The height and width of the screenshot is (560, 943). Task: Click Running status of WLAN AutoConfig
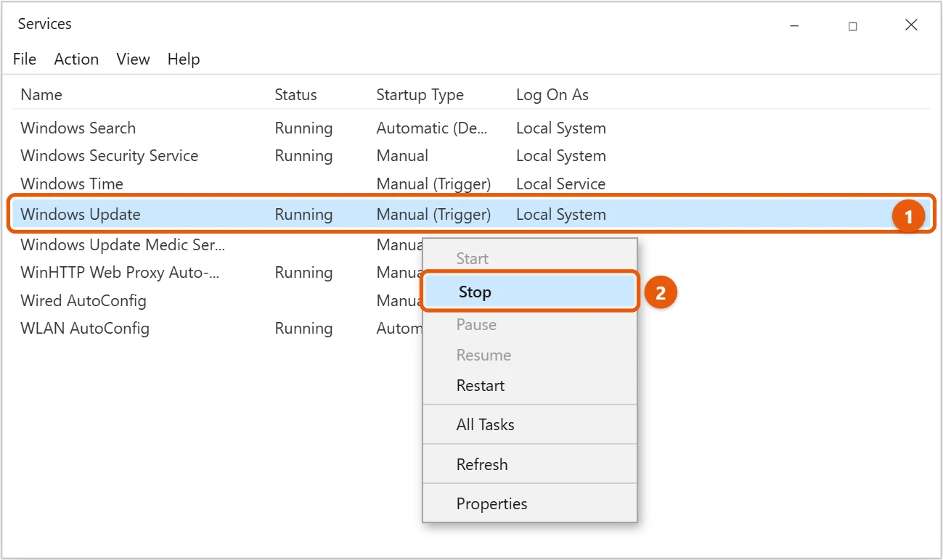[x=303, y=329]
